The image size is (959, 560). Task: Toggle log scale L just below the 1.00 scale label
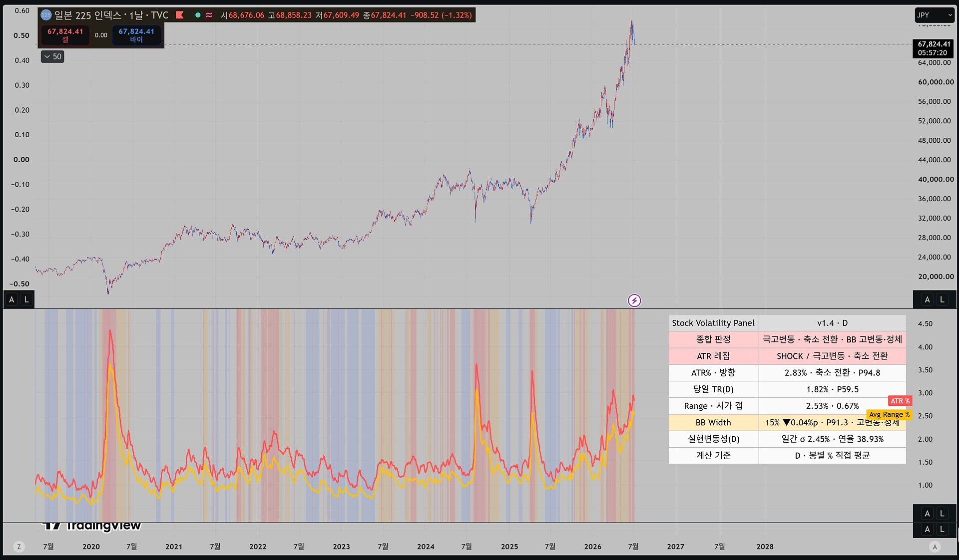(x=942, y=514)
